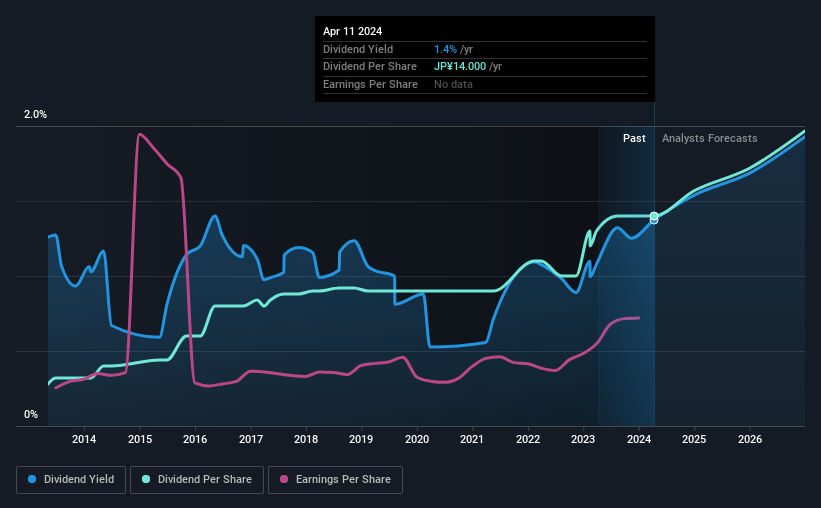Click the 2024 year label on axis
Viewport: 821px width, 508px height.
coord(639,439)
